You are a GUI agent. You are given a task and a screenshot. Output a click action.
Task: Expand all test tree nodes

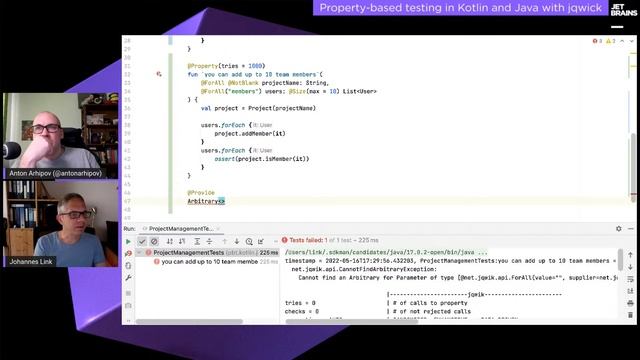(197, 241)
